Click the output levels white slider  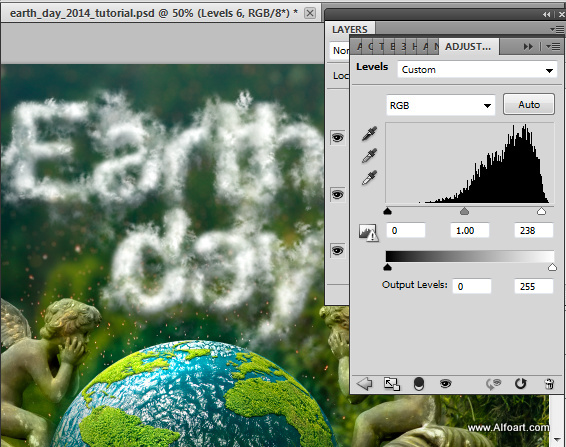pyautogui.click(x=552, y=267)
